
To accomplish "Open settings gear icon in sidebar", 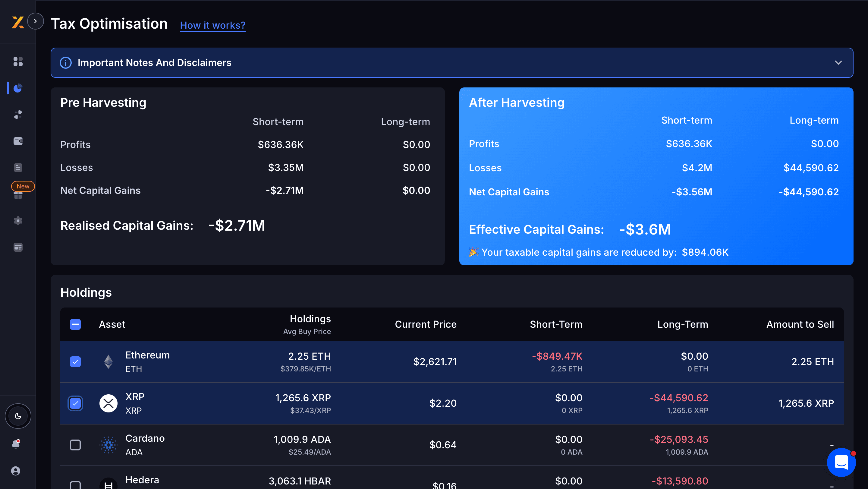I will tap(18, 221).
